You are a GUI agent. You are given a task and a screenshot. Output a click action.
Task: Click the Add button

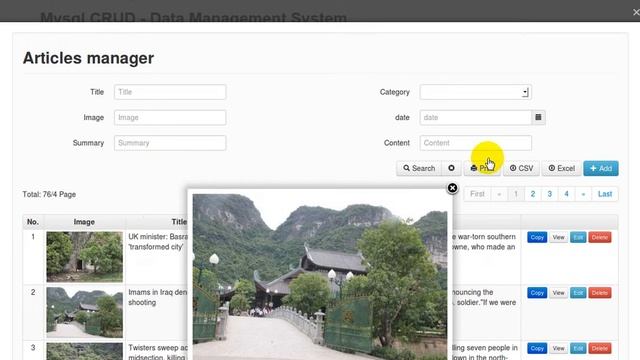coord(601,168)
